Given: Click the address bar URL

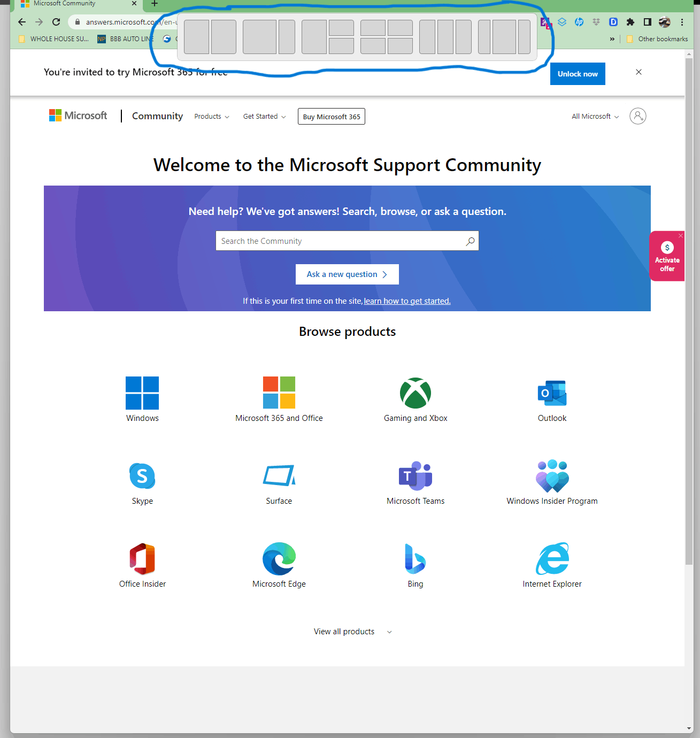Looking at the screenshot, I should (131, 22).
